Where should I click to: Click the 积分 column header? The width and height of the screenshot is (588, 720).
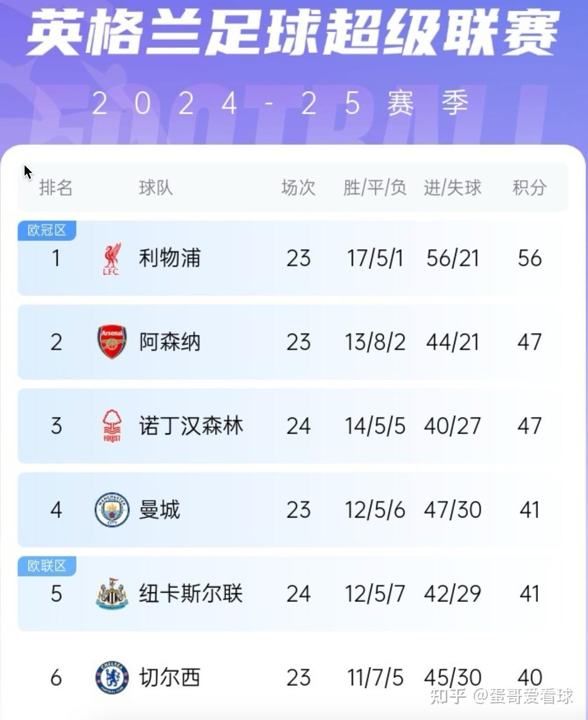click(x=529, y=187)
